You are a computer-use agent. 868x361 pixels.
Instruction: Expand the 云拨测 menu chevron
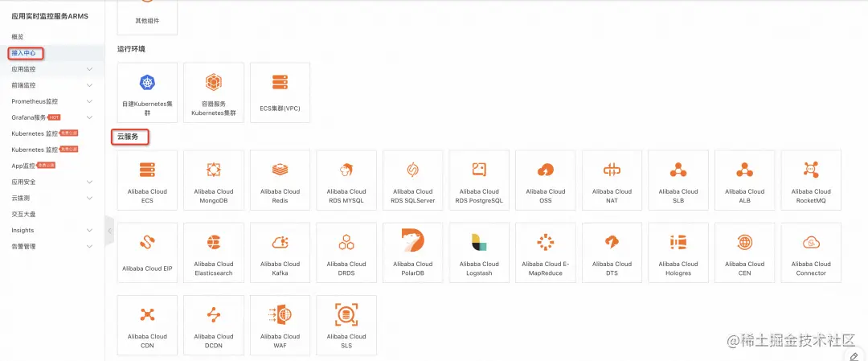click(90, 198)
